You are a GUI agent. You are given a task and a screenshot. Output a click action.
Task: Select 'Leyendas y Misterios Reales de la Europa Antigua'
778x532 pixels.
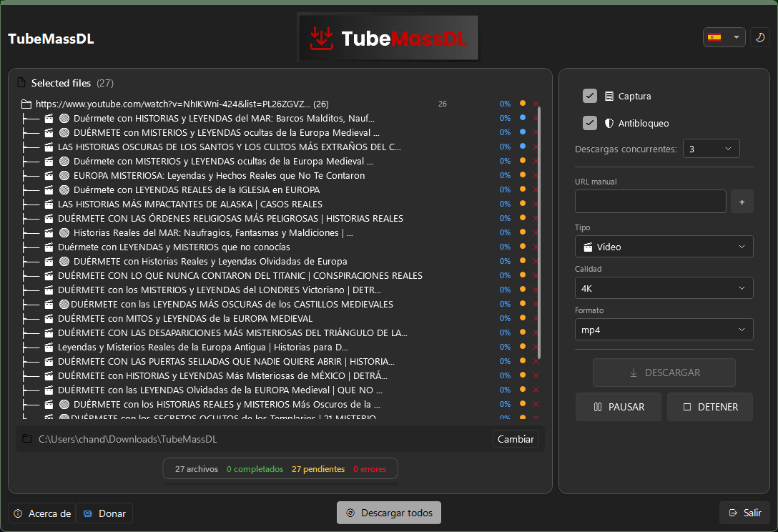(280, 348)
